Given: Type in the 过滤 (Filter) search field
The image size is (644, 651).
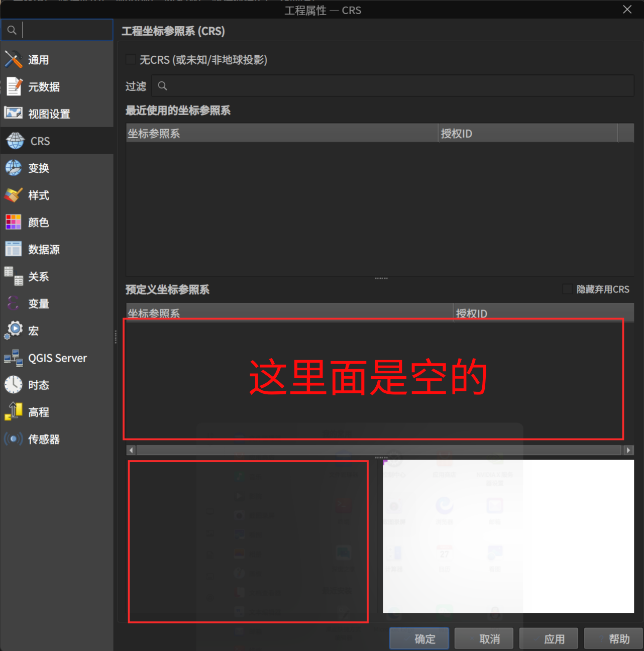Looking at the screenshot, I should coord(392,85).
